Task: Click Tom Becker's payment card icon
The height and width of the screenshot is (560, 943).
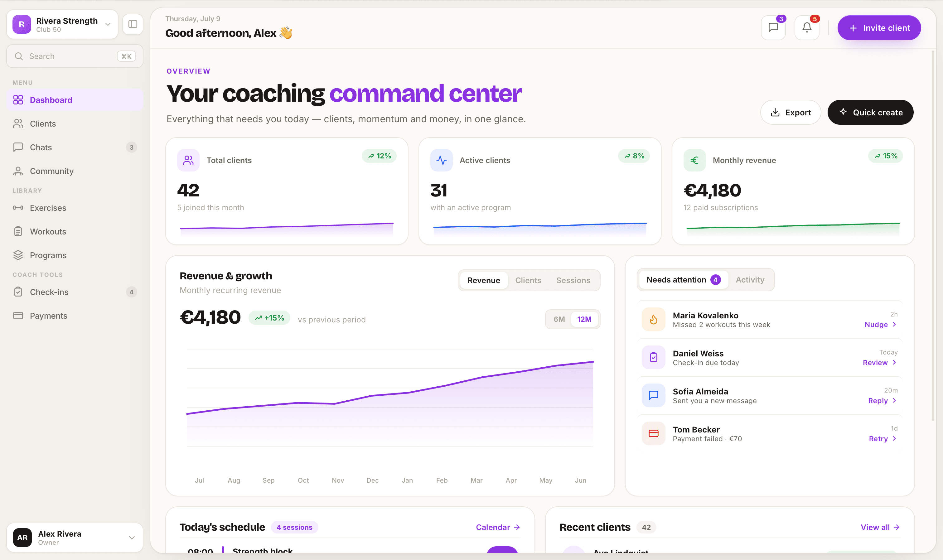Action: (x=653, y=434)
